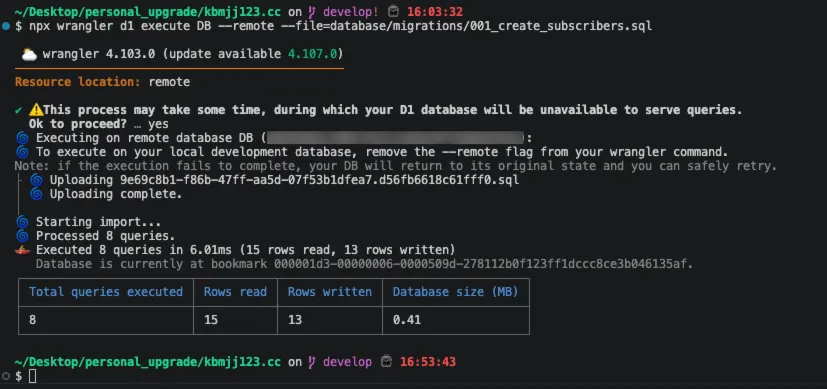This screenshot has width=827, height=389.
Task: Click the bookmark ID '000001d3-00000006-0000509d'
Action: coord(365,264)
